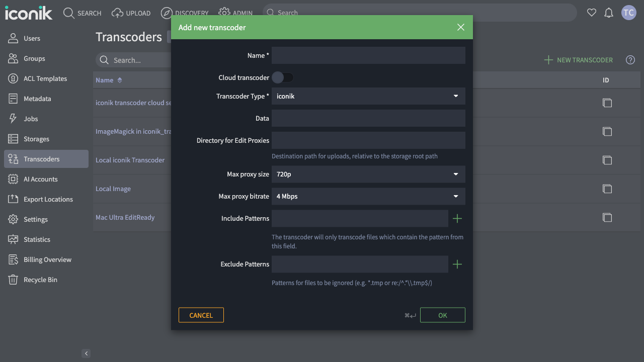
Task: Click inside the Name input field
Action: (x=368, y=55)
